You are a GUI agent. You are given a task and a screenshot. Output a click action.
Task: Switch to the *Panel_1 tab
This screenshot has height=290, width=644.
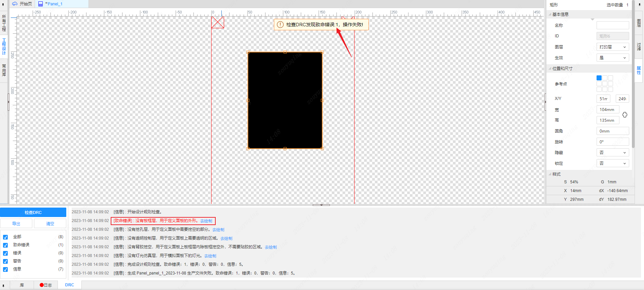point(62,4)
